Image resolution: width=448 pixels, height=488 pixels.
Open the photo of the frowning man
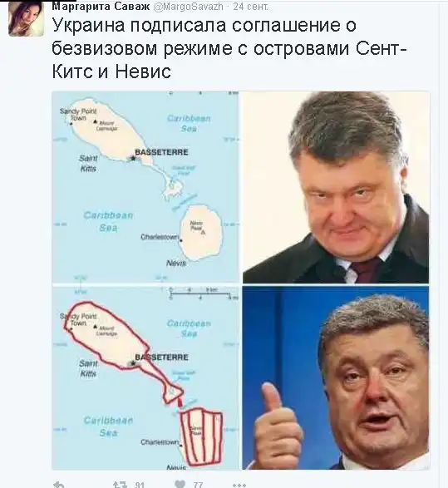pyautogui.click(x=336, y=187)
